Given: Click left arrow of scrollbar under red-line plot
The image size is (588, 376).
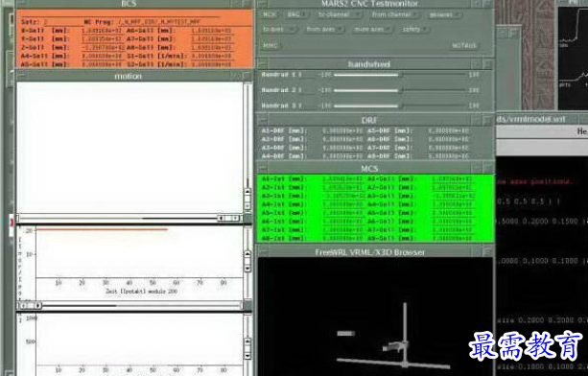Looking at the screenshot, I should pos(23,306).
